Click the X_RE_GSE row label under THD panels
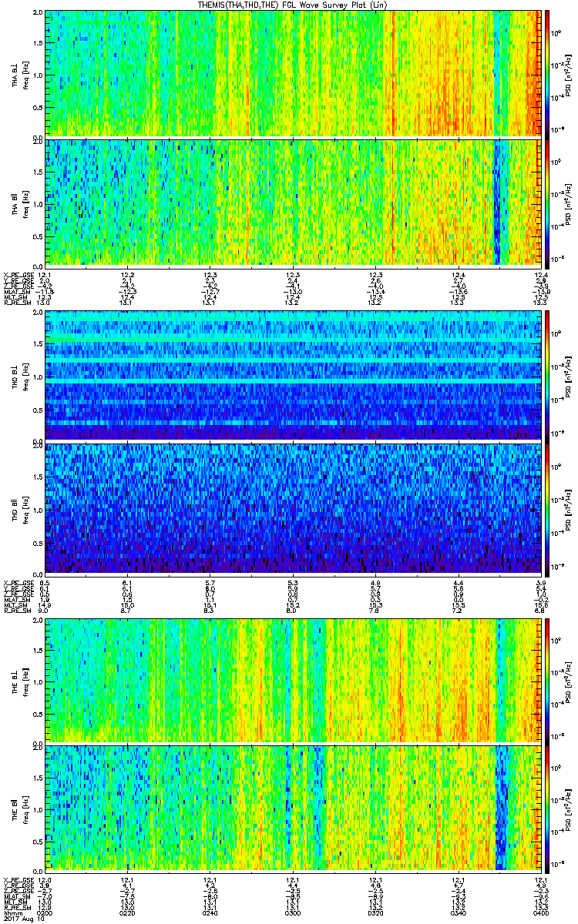The image size is (578, 924). 18,581
